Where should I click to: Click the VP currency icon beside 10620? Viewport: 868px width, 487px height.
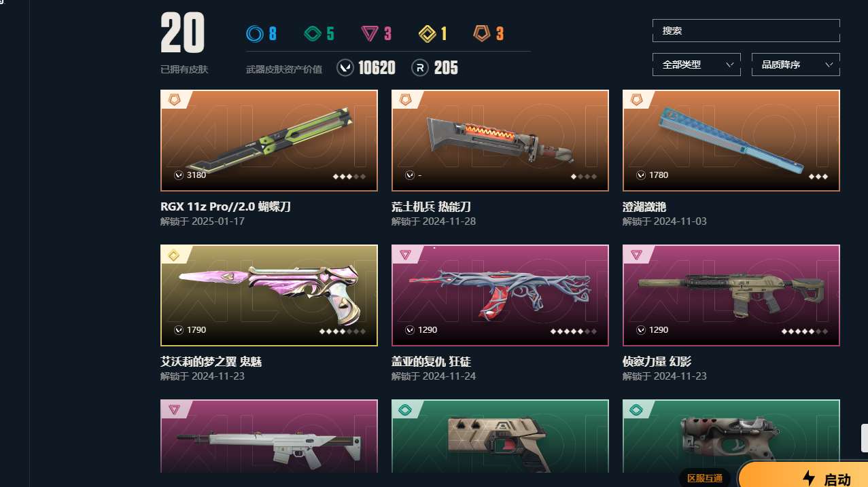click(345, 68)
